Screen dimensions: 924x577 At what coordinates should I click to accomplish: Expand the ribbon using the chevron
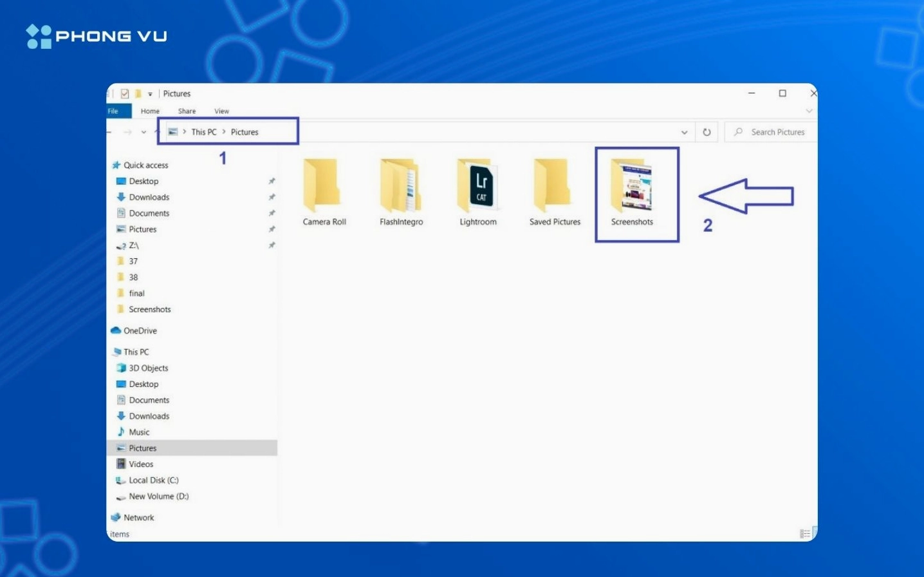pos(809,111)
